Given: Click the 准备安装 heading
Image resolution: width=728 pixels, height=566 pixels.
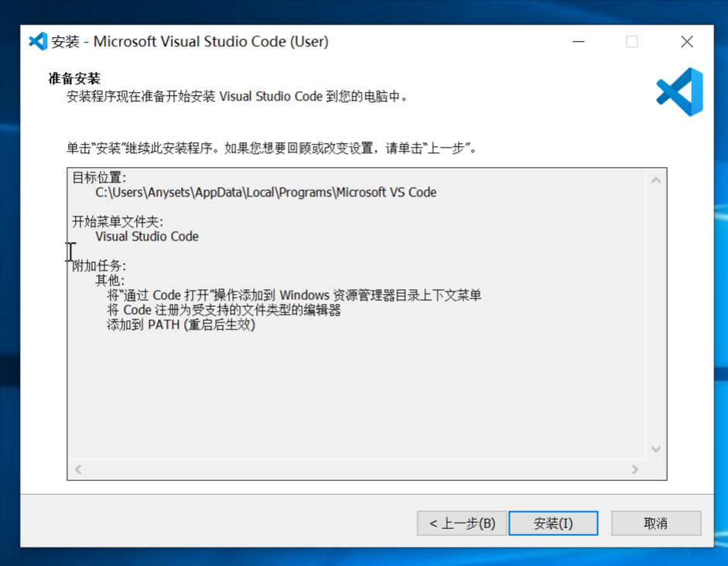Looking at the screenshot, I should pyautogui.click(x=74, y=78).
